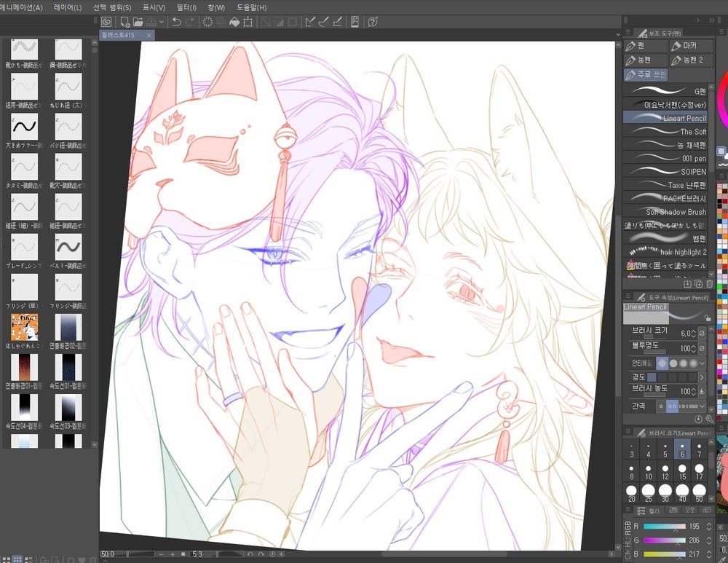Click the duplicate sub tool icon
This screenshot has width=728, height=563.
tap(698, 283)
